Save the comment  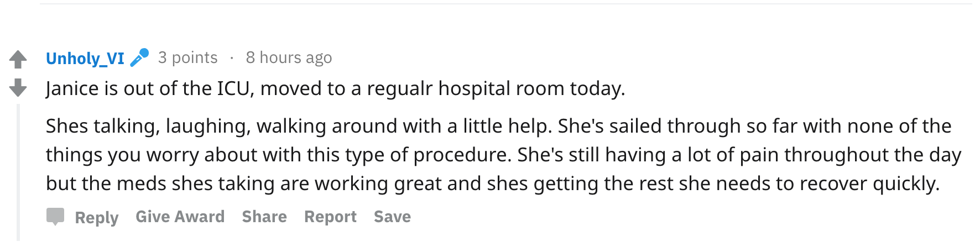pos(392,217)
